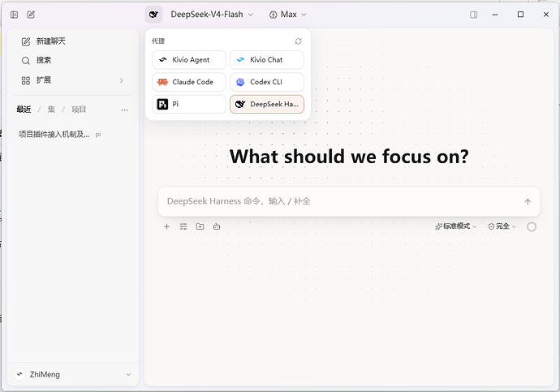Open the standard mode dropdown (标准模式)
Viewport: 560px width, 392px height.
456,226
